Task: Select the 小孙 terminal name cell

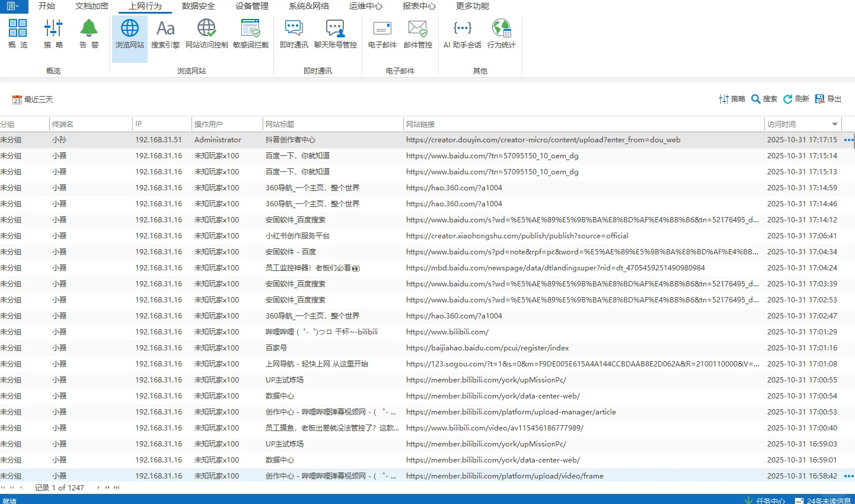Action: pyautogui.click(x=91, y=140)
